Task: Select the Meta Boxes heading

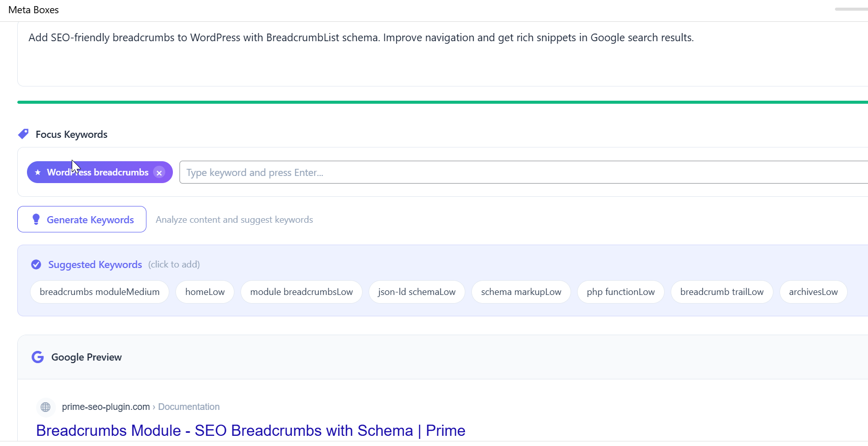Action: click(33, 10)
